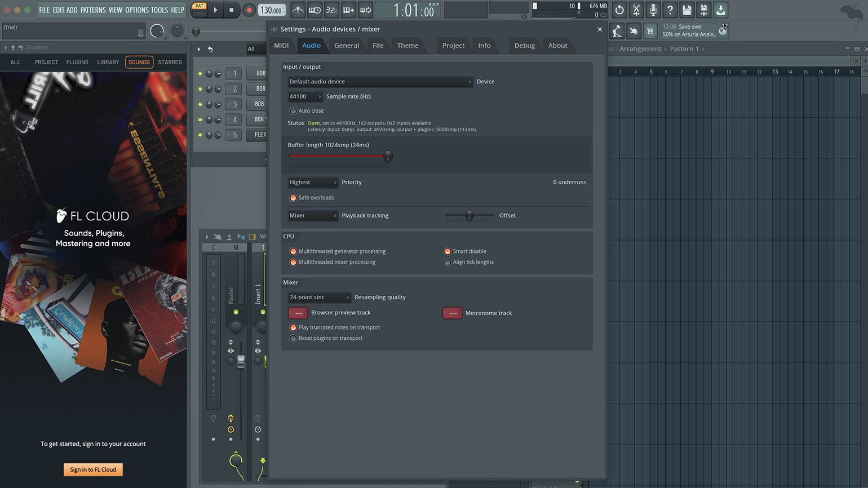Open help with the question mark icon
Screen dimensions: 868x488
[x=670, y=10]
